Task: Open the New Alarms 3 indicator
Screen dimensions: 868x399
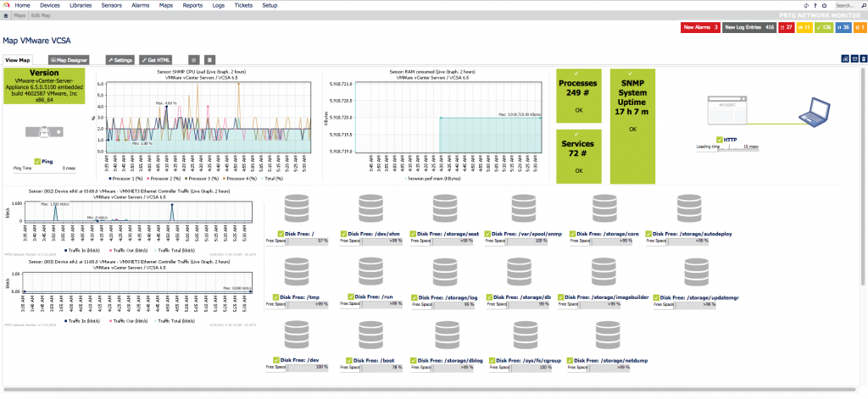Action: 700,28
